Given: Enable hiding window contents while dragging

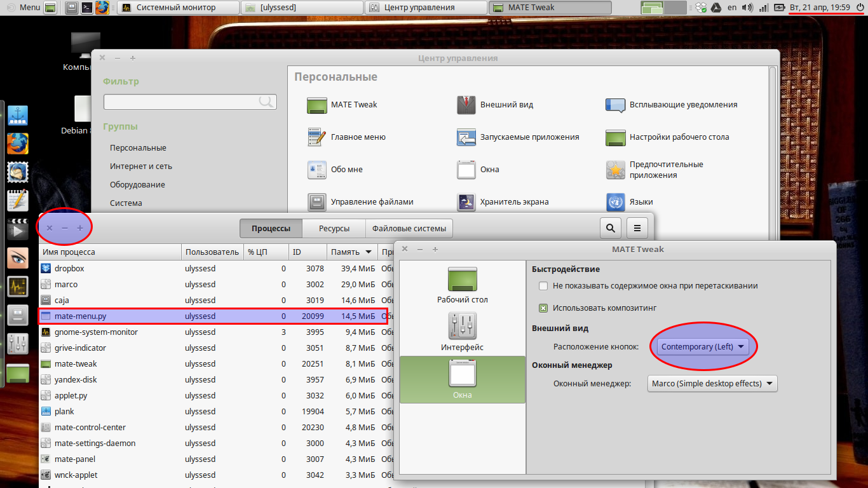Looking at the screenshot, I should point(543,286).
